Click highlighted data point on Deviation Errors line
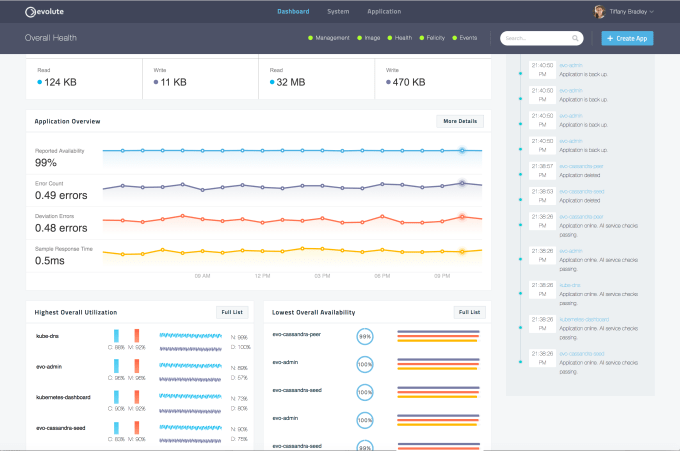The image size is (680, 451). (462, 216)
